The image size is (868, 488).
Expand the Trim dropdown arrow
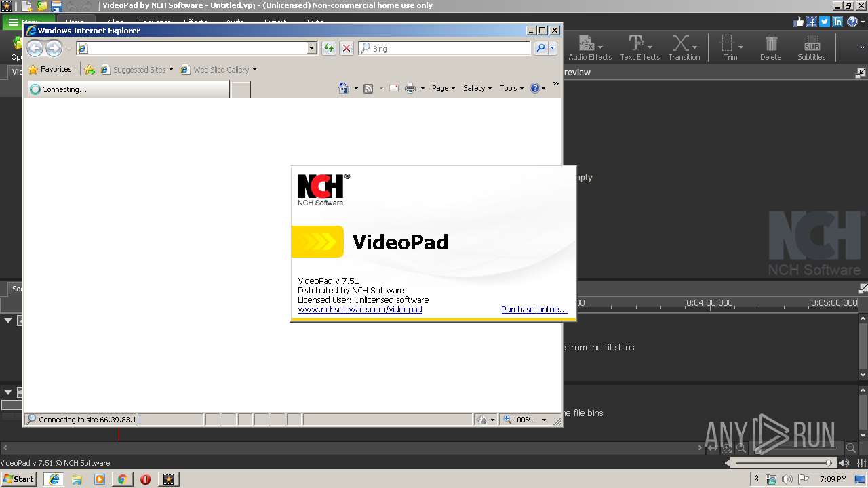741,47
